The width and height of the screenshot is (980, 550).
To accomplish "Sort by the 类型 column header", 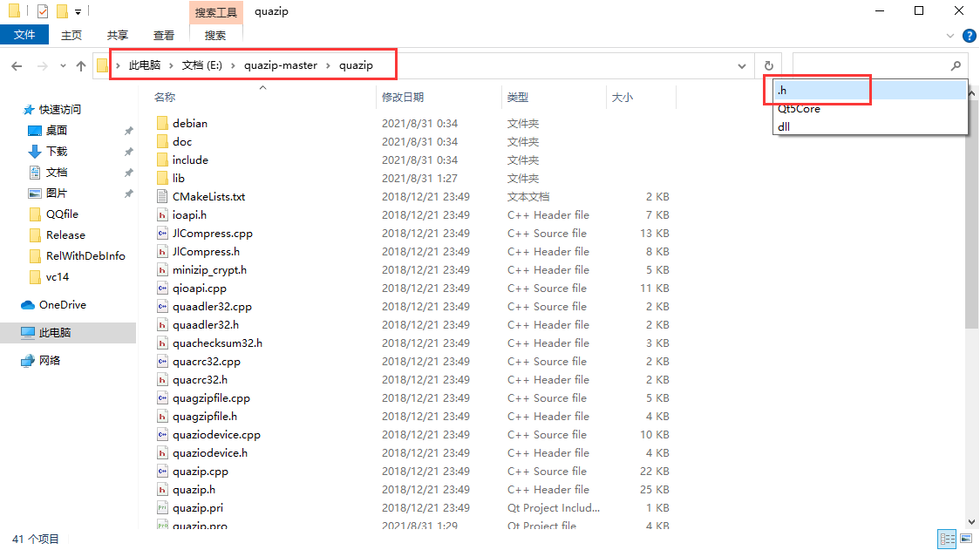I will (518, 98).
